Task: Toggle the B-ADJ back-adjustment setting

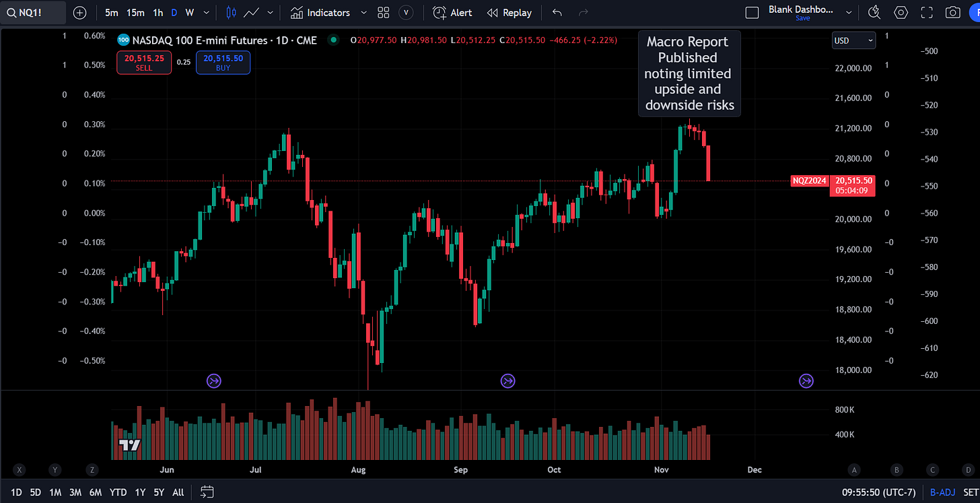Action: click(943, 492)
